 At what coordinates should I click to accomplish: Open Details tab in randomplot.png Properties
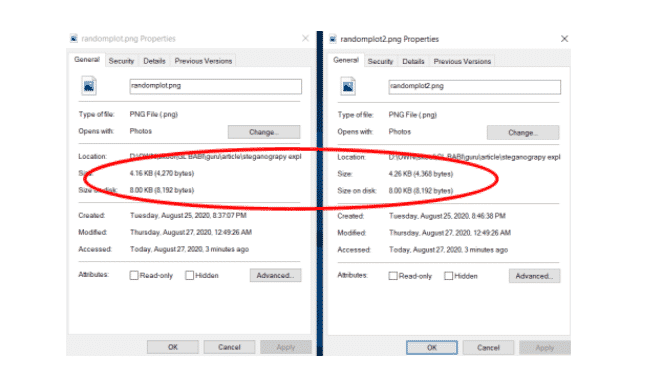point(154,61)
